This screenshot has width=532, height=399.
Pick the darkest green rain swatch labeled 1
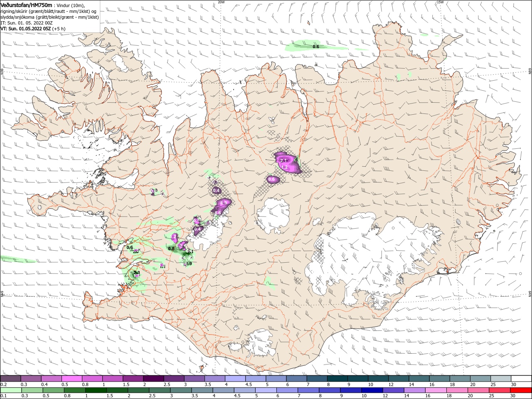tap(96, 390)
